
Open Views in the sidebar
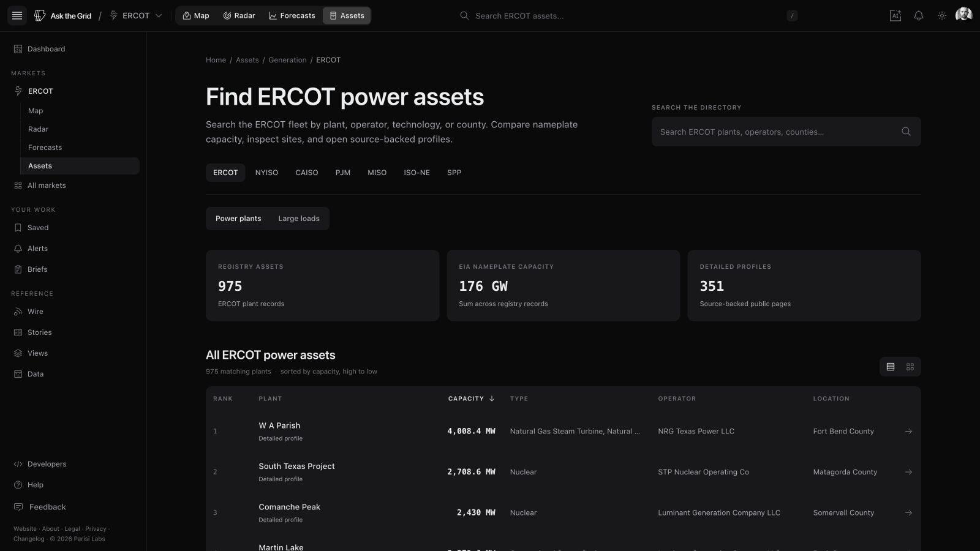click(x=73, y=353)
